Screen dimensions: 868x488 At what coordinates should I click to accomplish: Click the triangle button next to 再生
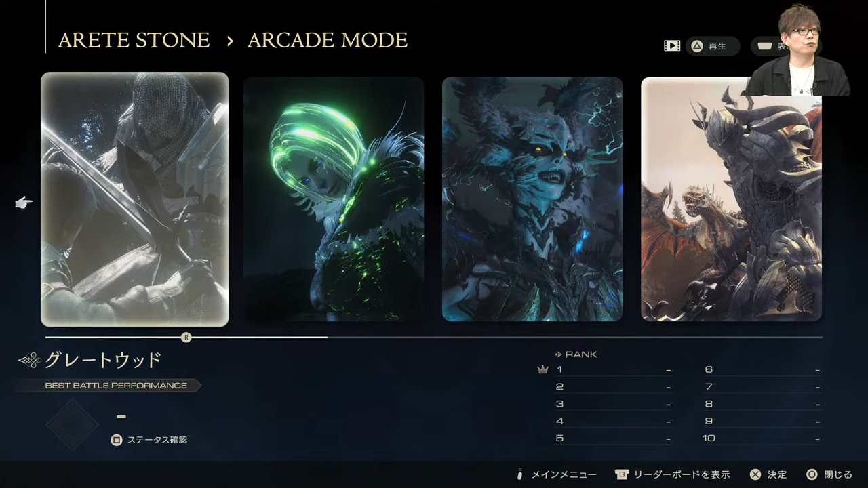coord(696,46)
